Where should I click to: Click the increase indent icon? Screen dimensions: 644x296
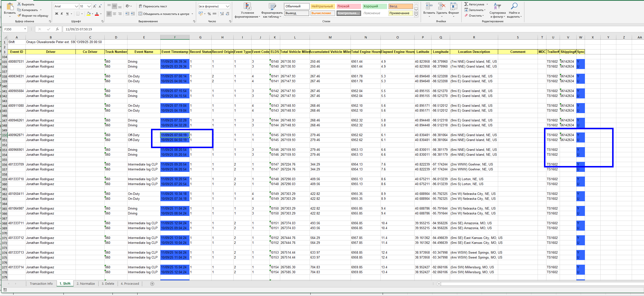(x=133, y=14)
